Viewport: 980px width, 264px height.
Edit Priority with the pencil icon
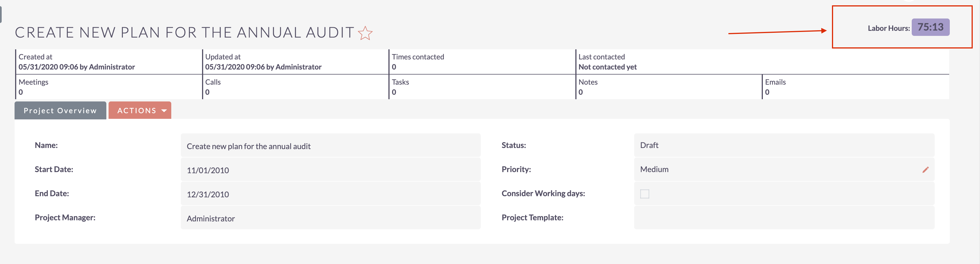(x=925, y=170)
